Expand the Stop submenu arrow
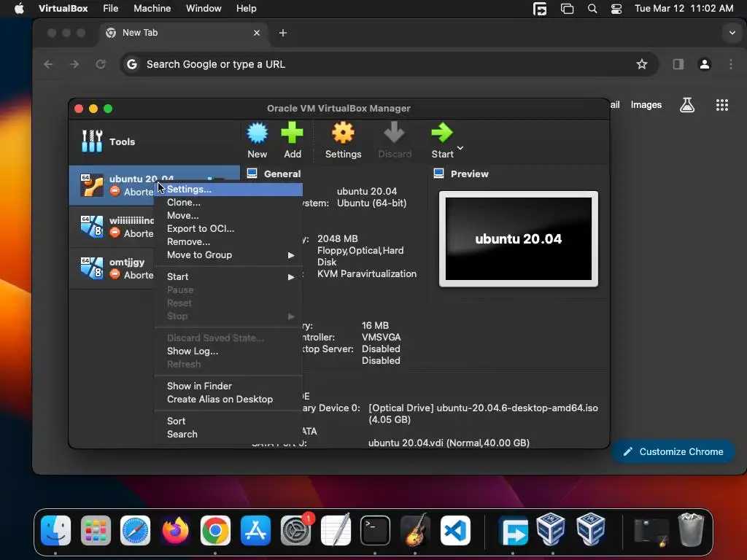Viewport: 747px width, 560px height. point(290,316)
